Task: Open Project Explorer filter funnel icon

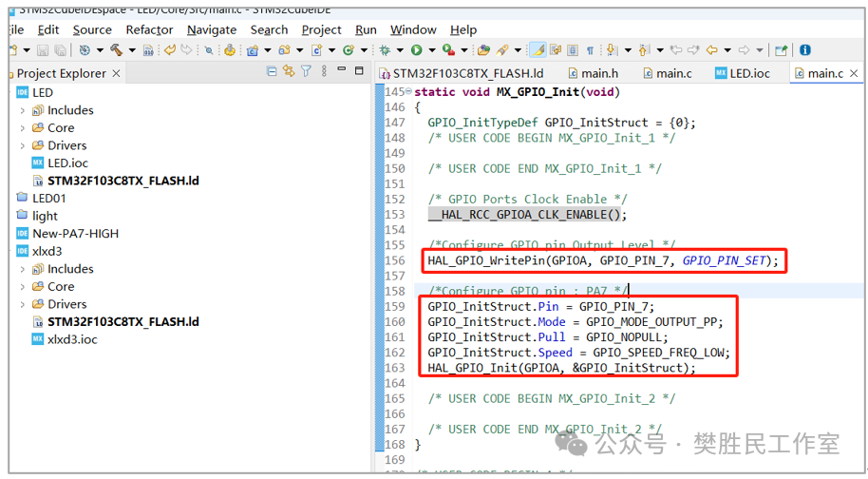Action: [x=306, y=71]
